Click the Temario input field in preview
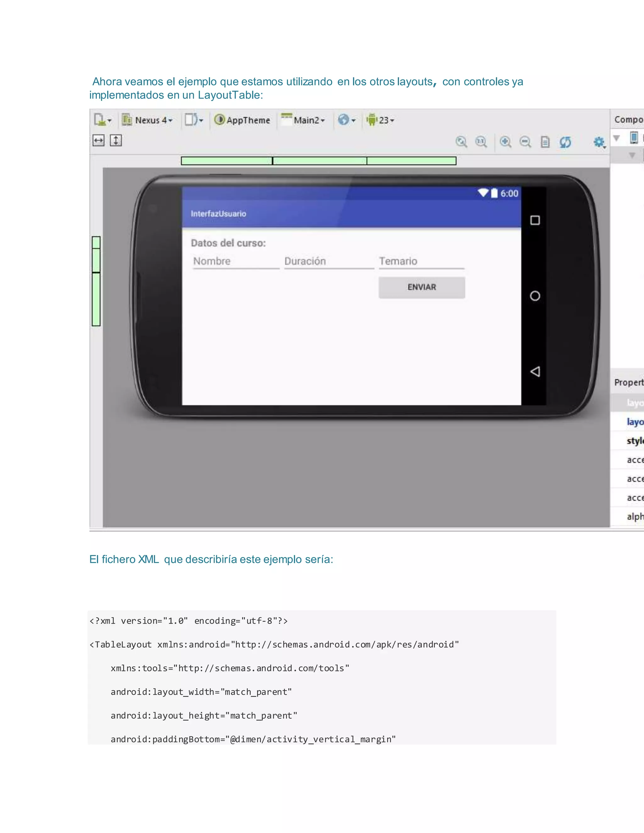 (422, 262)
